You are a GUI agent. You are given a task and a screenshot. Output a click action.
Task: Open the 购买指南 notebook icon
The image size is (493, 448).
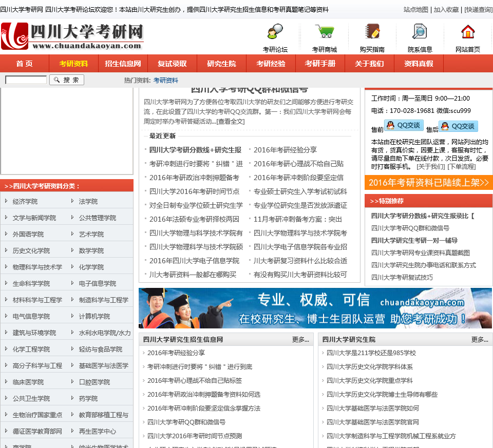click(x=372, y=32)
